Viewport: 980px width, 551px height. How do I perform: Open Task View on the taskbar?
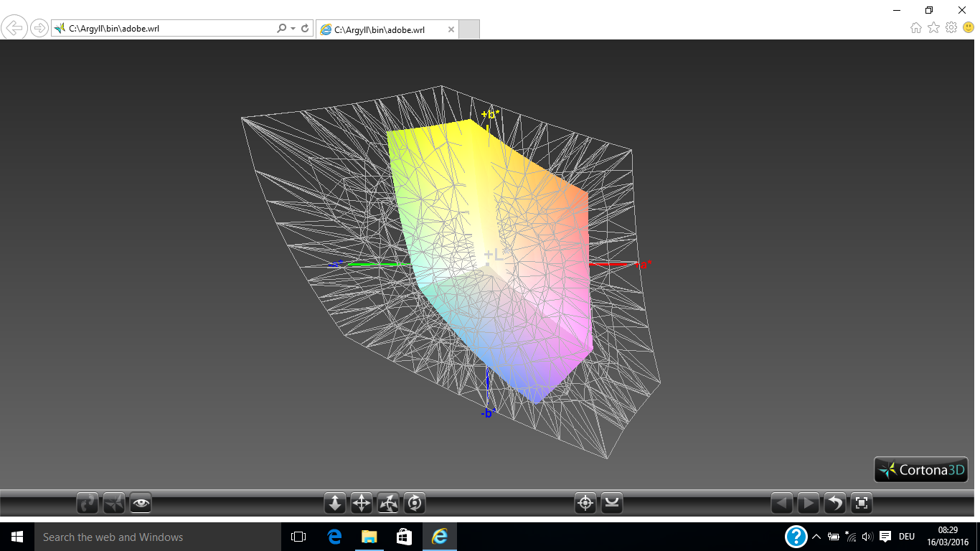click(x=298, y=537)
